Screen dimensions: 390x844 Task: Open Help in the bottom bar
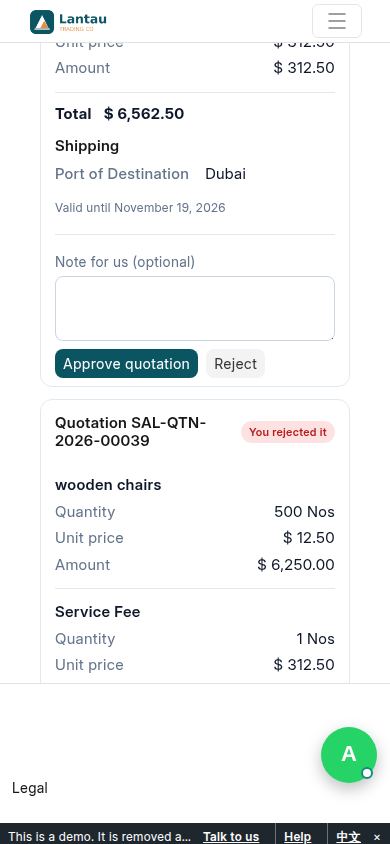pyautogui.click(x=297, y=837)
